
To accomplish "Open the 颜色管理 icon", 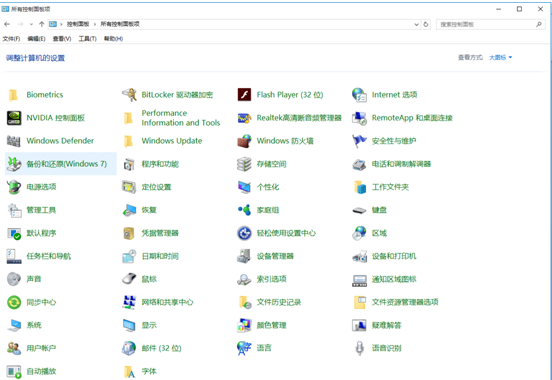I will click(x=244, y=325).
